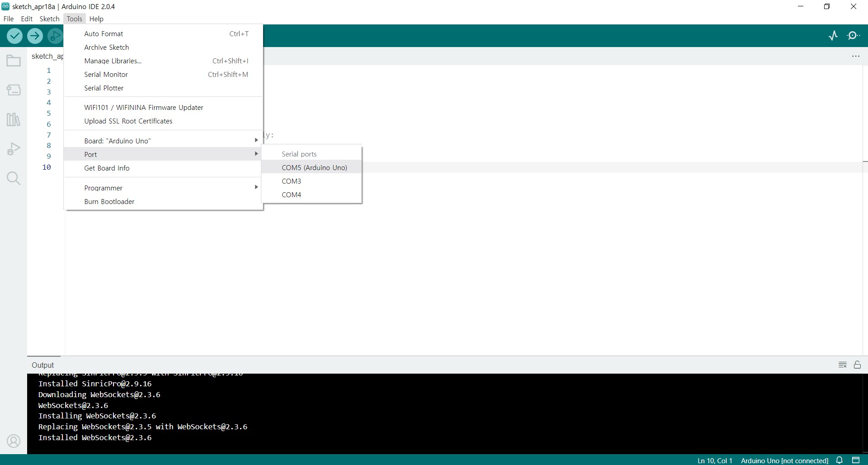Click the sketch_apr18a editor tab

(47, 56)
